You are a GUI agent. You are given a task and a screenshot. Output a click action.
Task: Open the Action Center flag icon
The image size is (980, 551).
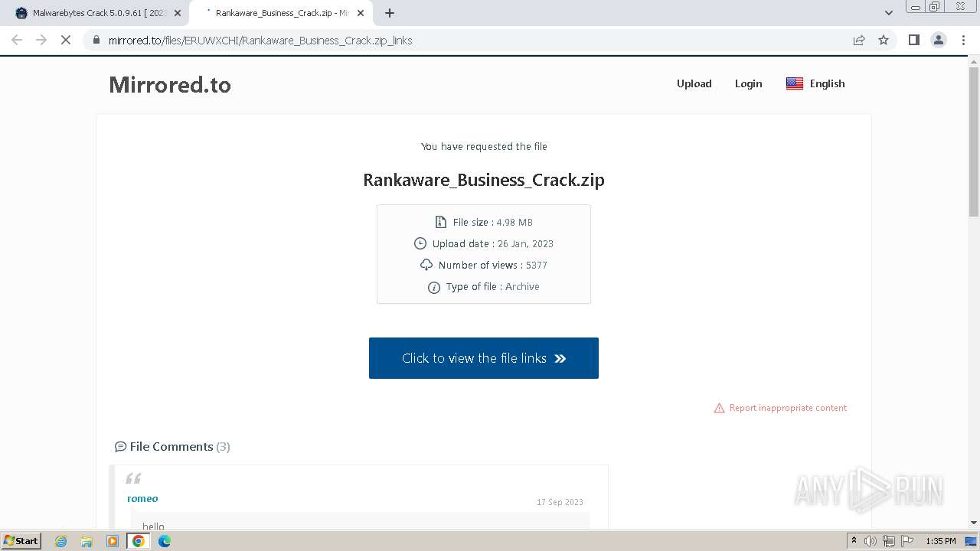pos(907,541)
